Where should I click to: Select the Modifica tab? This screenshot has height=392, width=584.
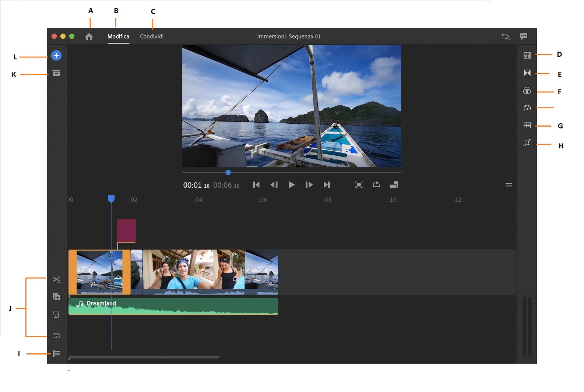pyautogui.click(x=118, y=36)
